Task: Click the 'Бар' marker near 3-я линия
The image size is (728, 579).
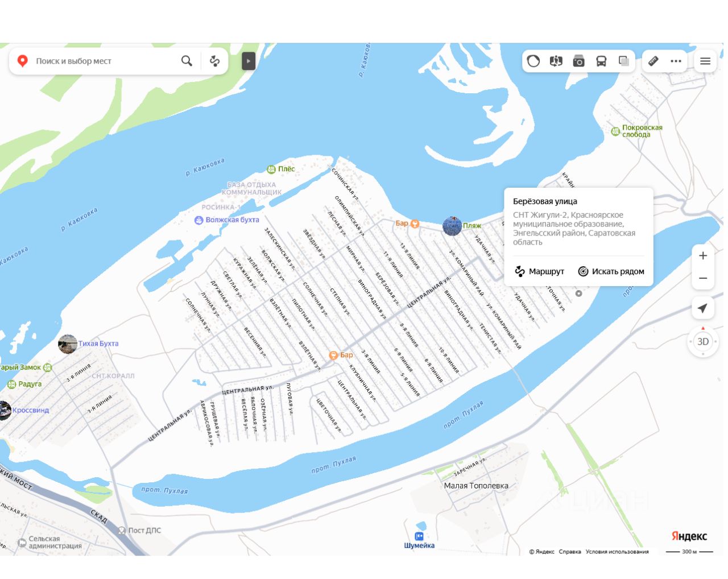Action: tap(341, 355)
